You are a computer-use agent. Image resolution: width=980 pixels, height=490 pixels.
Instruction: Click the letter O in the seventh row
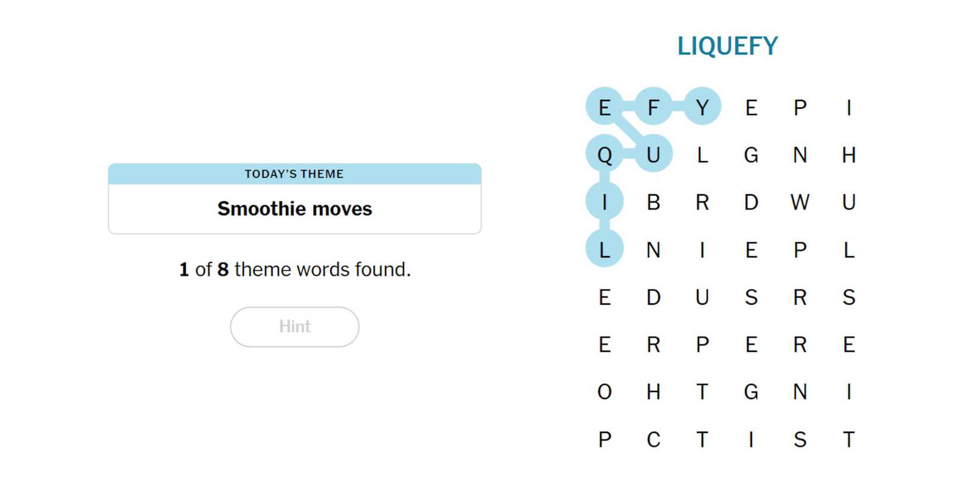(x=604, y=392)
